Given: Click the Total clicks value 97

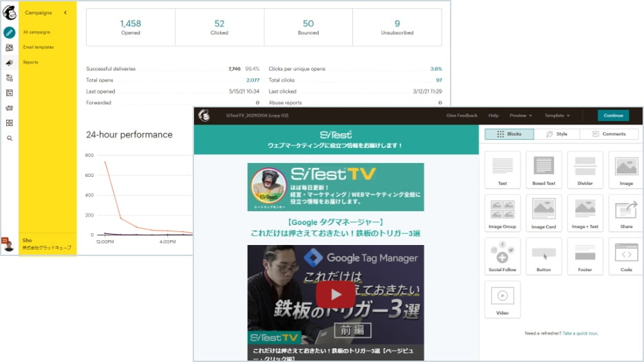Looking at the screenshot, I should [439, 80].
